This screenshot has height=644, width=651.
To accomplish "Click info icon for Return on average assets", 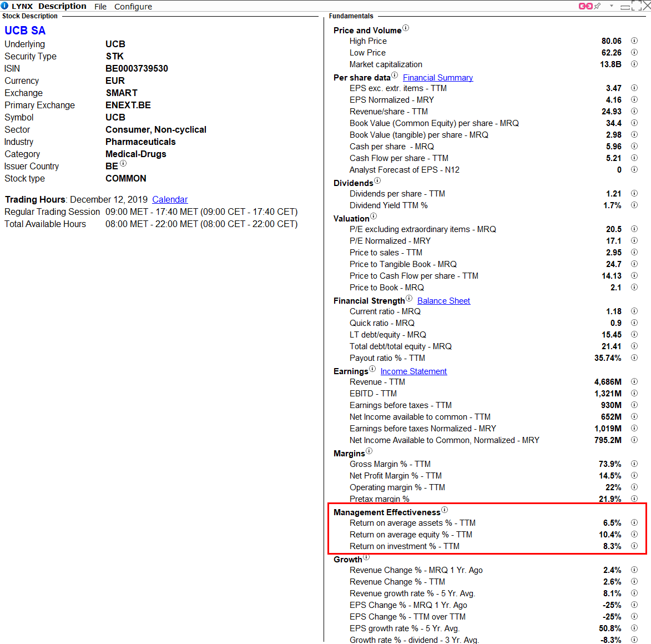I will (634, 523).
